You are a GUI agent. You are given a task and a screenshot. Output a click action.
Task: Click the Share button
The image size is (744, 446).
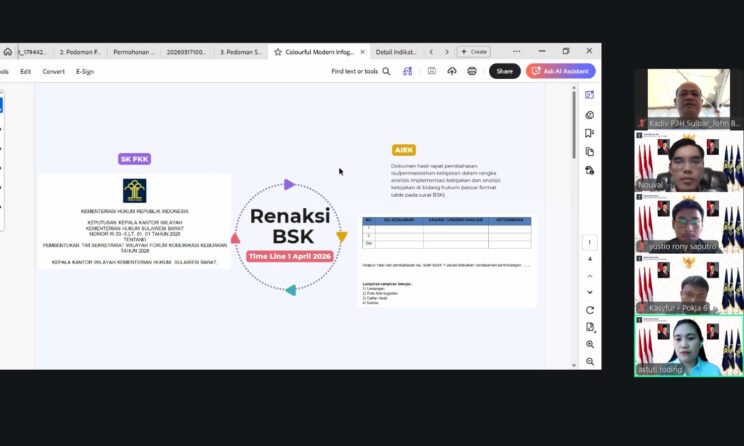coord(504,71)
